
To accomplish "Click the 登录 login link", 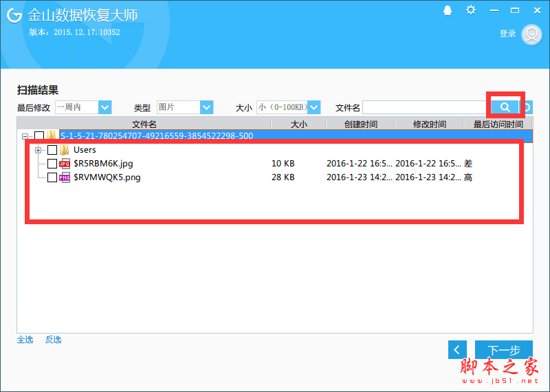I will (x=507, y=34).
